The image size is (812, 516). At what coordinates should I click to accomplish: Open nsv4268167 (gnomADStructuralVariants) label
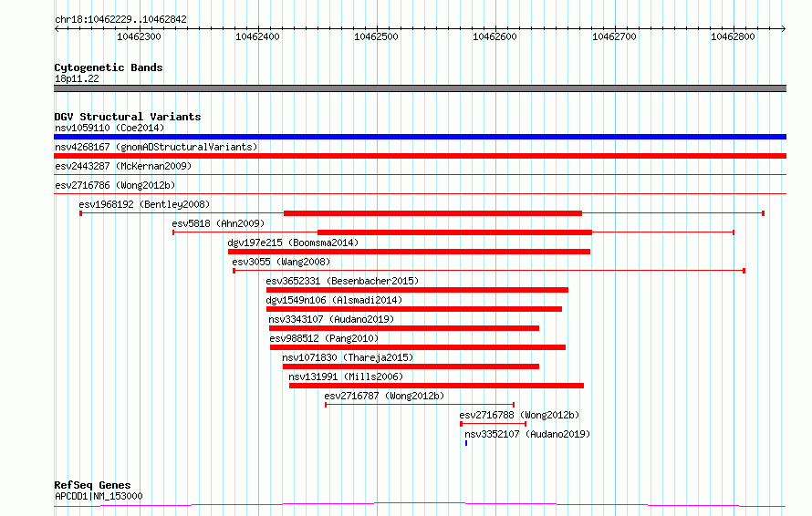click(x=156, y=147)
